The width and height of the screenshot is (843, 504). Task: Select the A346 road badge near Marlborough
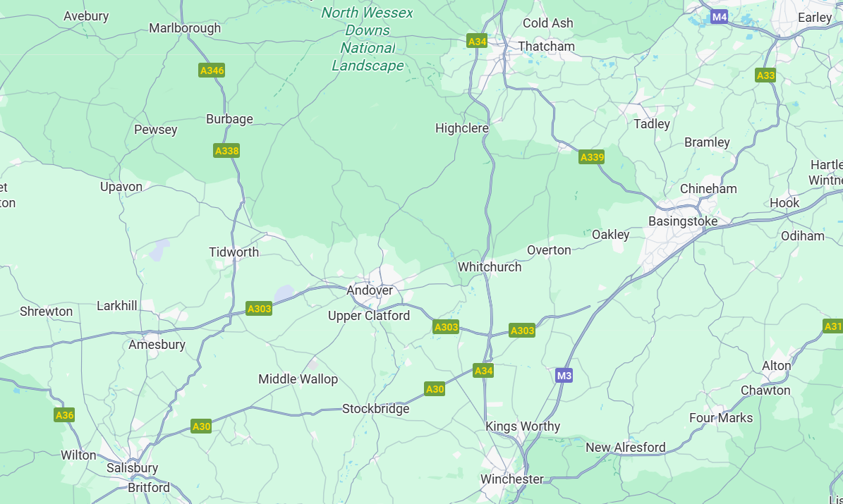212,70
